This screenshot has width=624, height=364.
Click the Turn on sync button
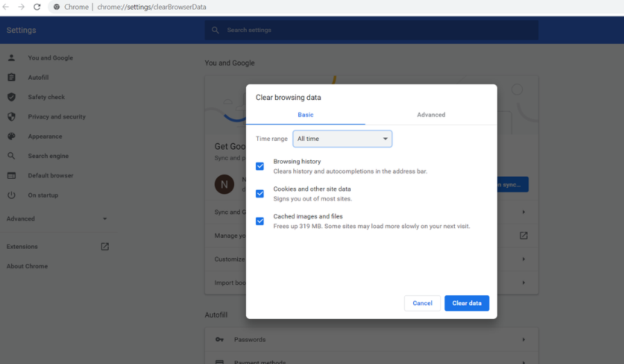point(512,184)
